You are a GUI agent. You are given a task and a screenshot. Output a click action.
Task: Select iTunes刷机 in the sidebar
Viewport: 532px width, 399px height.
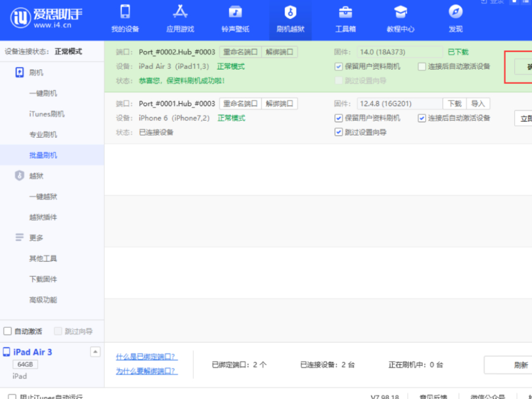point(47,114)
